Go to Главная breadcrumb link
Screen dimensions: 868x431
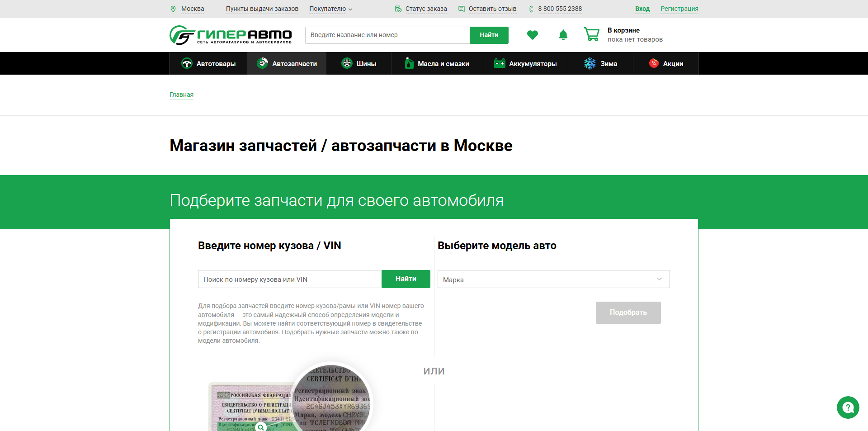(181, 95)
